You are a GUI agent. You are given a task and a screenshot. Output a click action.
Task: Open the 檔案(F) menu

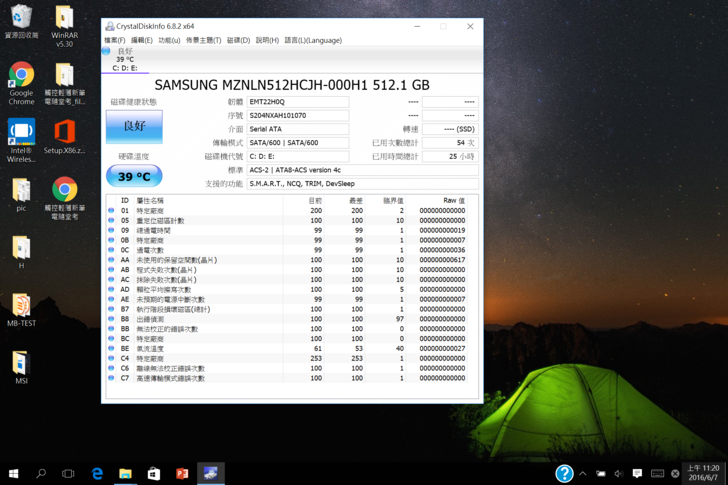115,41
